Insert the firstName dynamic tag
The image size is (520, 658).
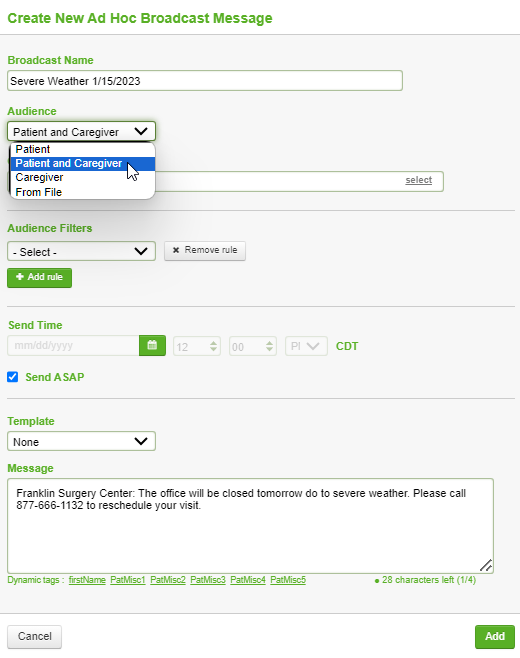(87, 580)
